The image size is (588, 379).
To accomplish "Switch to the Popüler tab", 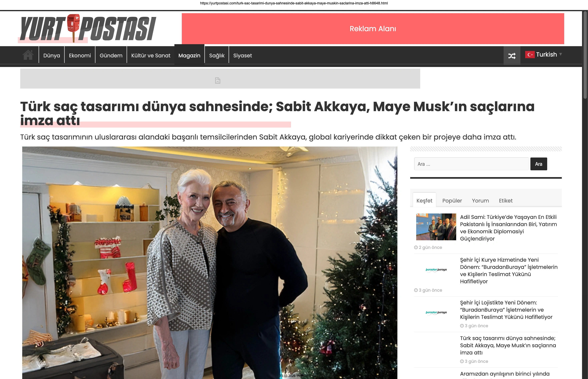I will (x=452, y=200).
